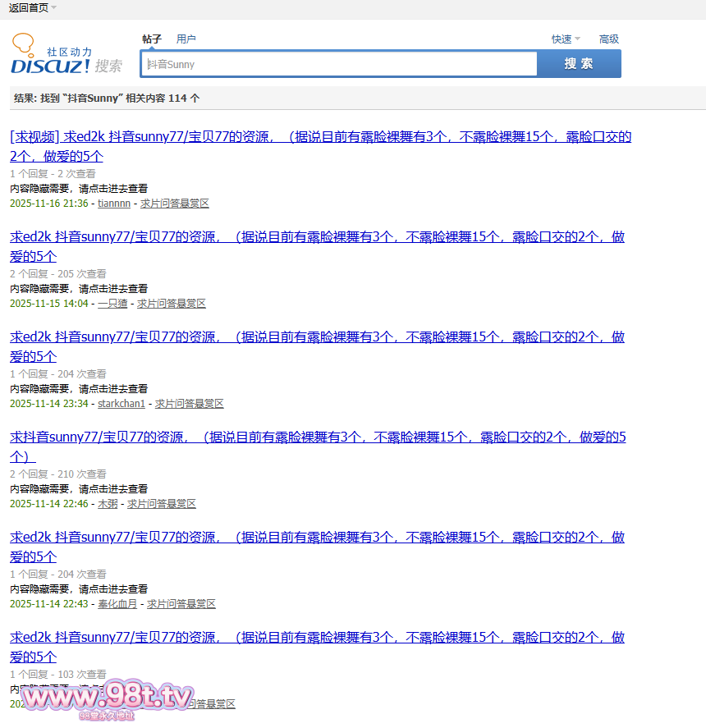
Task: Switch to the 用户 search tab
Action: [x=186, y=39]
